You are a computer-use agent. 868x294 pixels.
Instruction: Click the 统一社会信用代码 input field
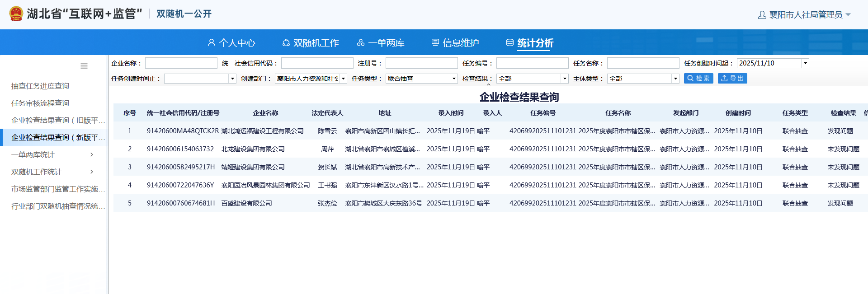coord(317,63)
